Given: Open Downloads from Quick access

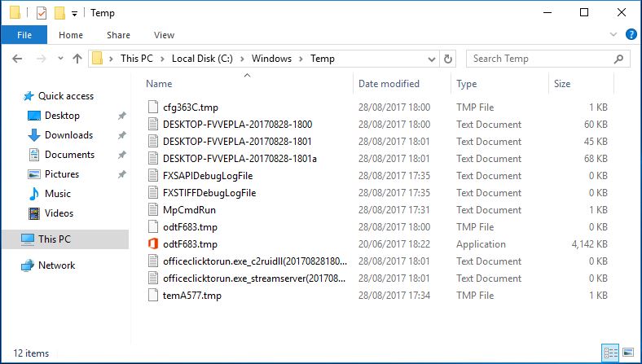Looking at the screenshot, I should [68, 135].
